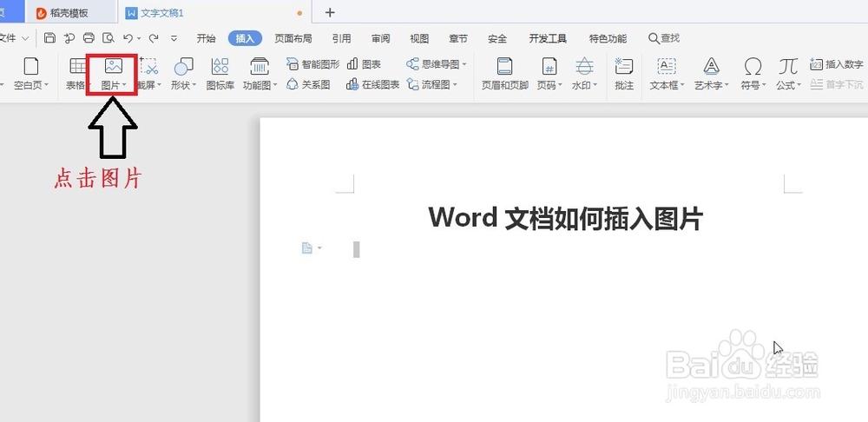This screenshot has height=422, width=868.
Task: Open the 特色功能 Special Features tab
Action: click(x=608, y=38)
